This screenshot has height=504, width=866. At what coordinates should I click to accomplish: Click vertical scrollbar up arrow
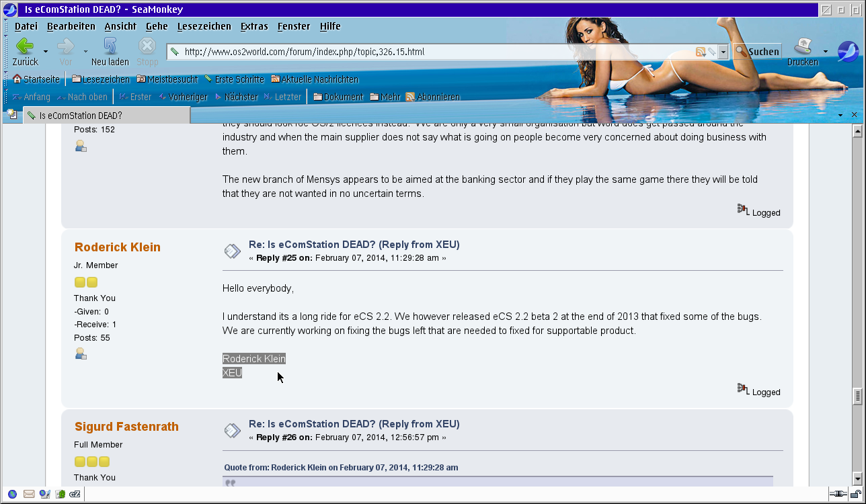(x=857, y=131)
